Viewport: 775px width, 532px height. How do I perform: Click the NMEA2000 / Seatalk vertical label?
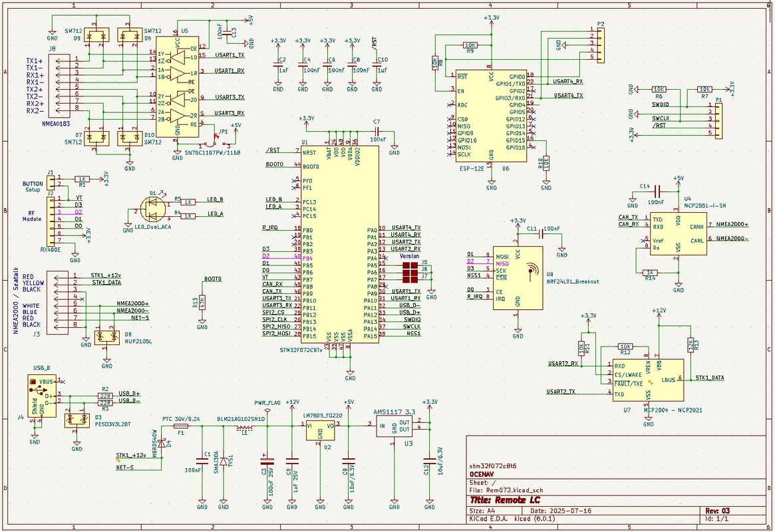click(x=15, y=301)
